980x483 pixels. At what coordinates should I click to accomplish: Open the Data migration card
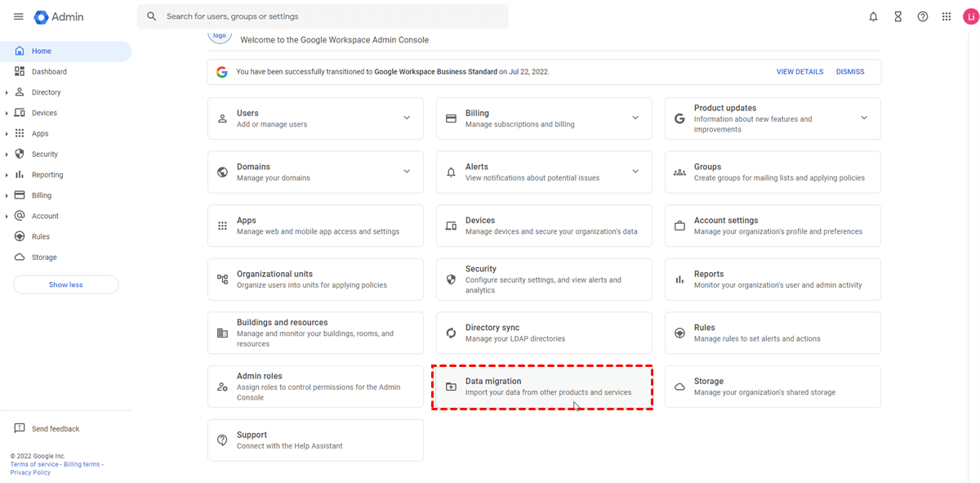[543, 387]
